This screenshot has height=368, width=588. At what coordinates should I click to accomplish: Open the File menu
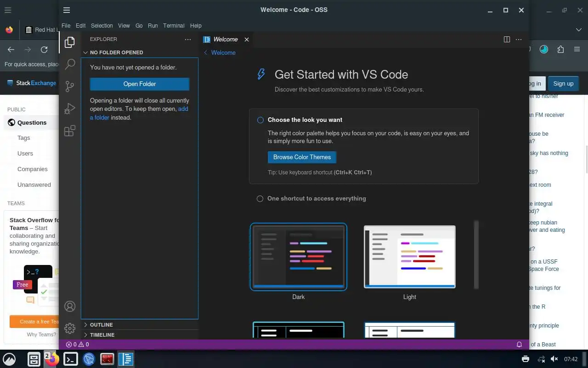tap(66, 26)
